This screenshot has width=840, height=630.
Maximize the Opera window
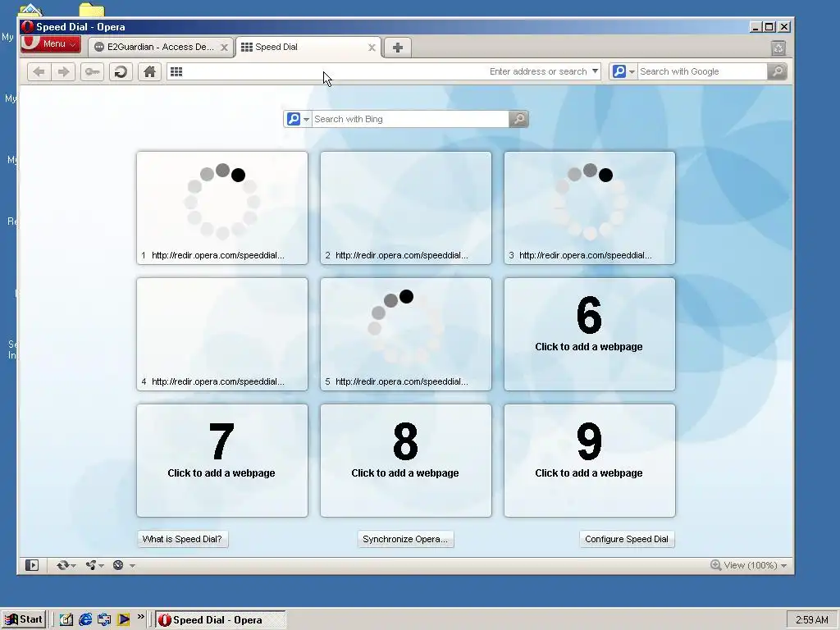click(769, 27)
